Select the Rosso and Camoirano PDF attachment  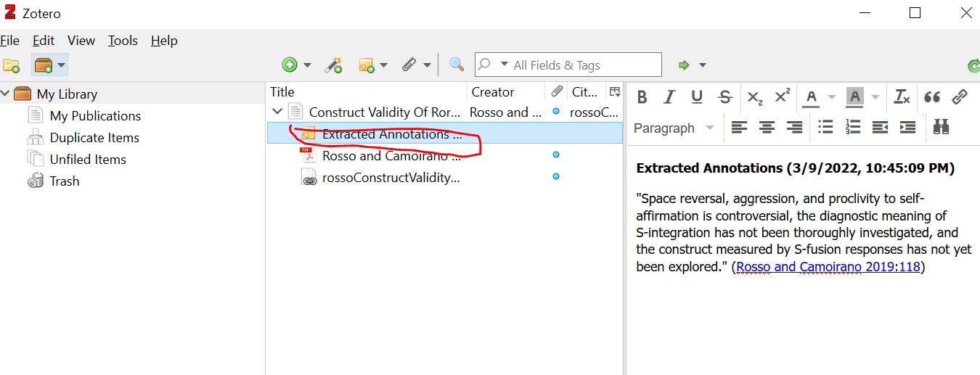click(x=444, y=155)
